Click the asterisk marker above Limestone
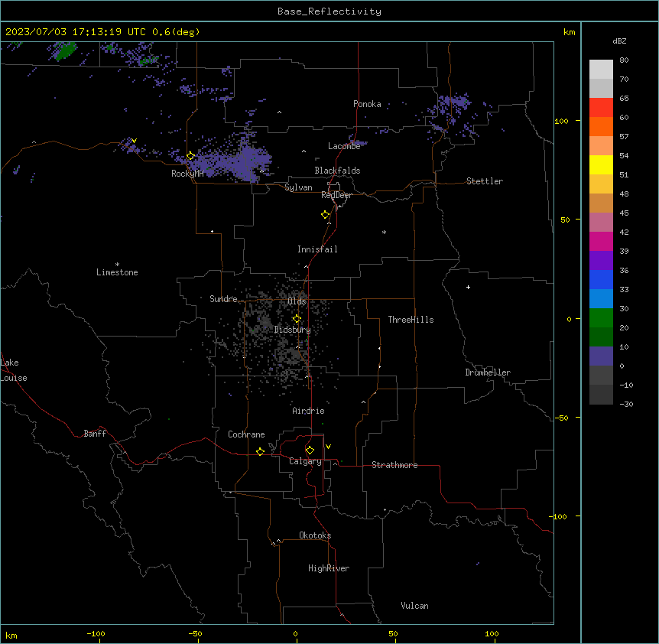The image size is (659, 644). coord(117,265)
